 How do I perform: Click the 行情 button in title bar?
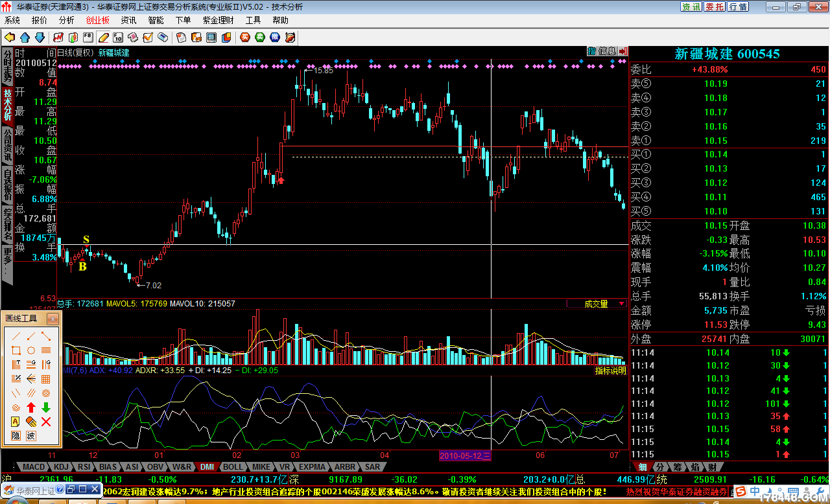[737, 6]
